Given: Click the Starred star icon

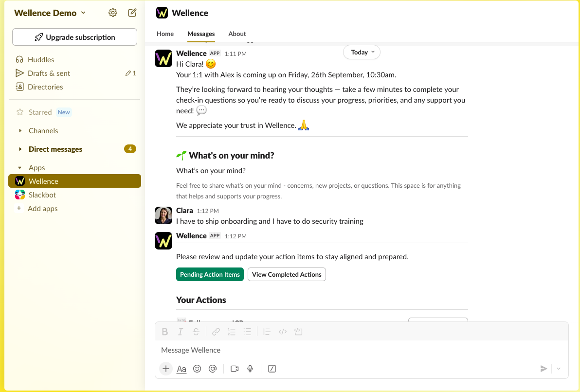Looking at the screenshot, I should 20,112.
